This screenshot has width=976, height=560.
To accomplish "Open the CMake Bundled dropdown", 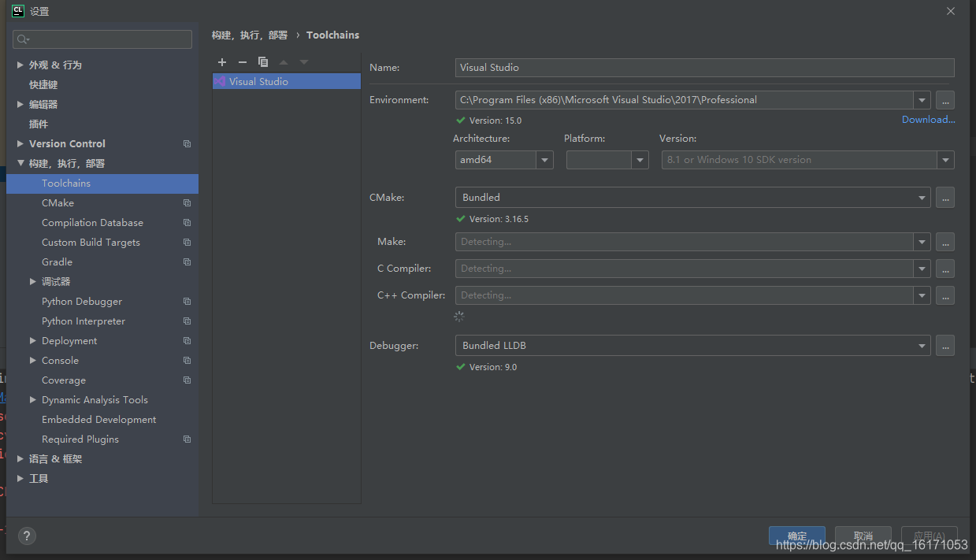I will point(922,198).
